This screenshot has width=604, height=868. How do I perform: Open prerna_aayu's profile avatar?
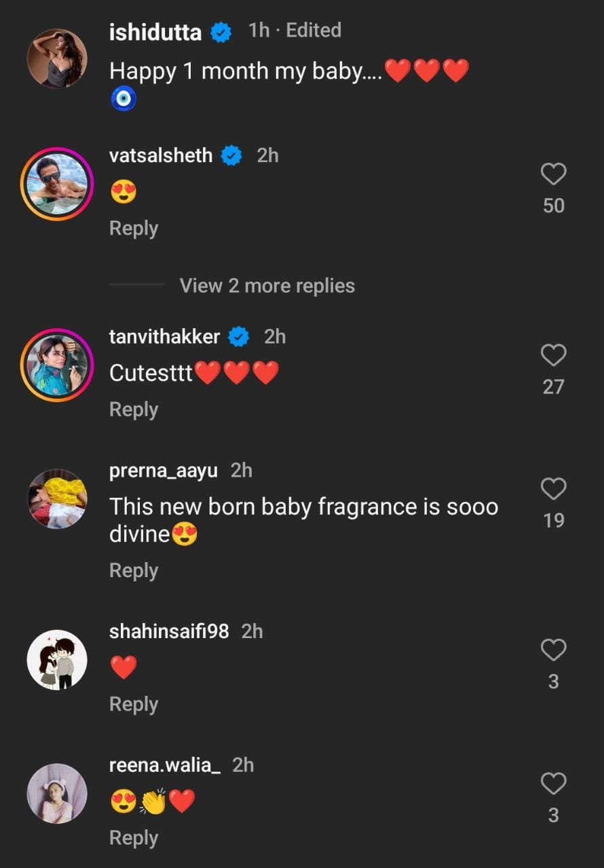click(57, 498)
